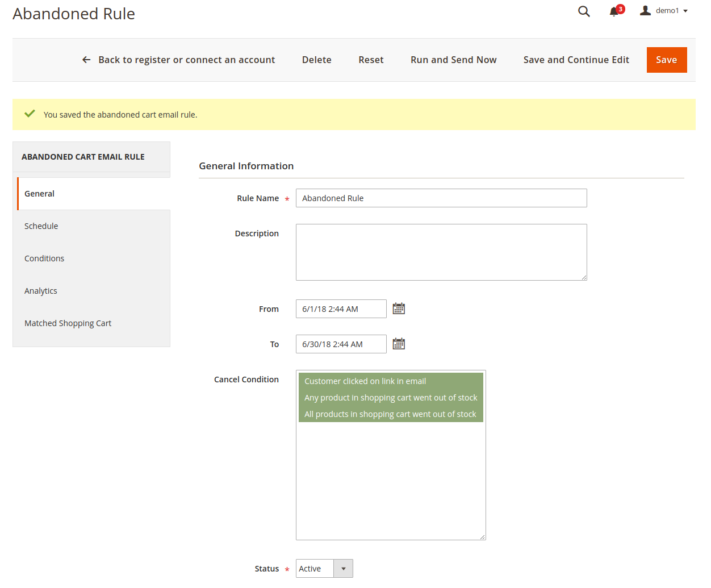
Task: Click the orange Save button
Action: 666,60
